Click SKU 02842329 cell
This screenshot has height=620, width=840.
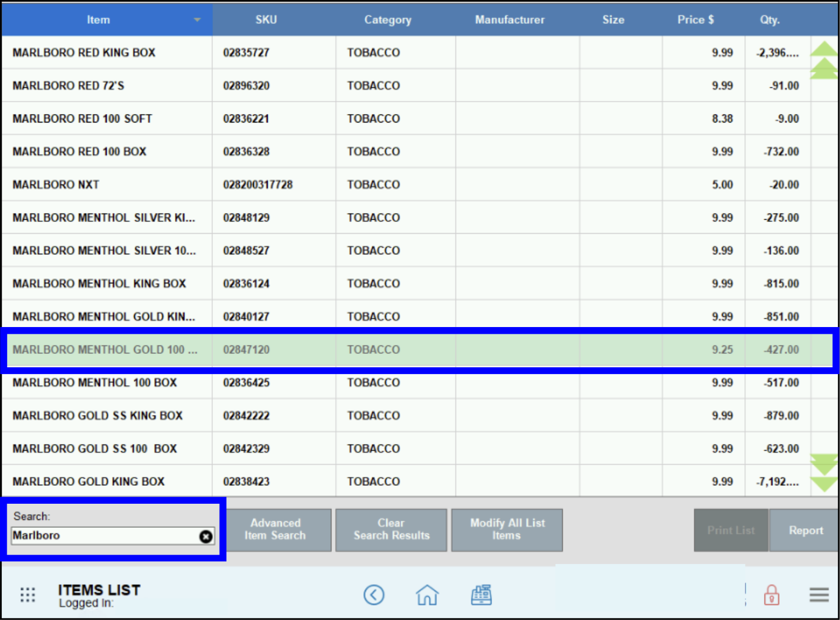(274, 448)
